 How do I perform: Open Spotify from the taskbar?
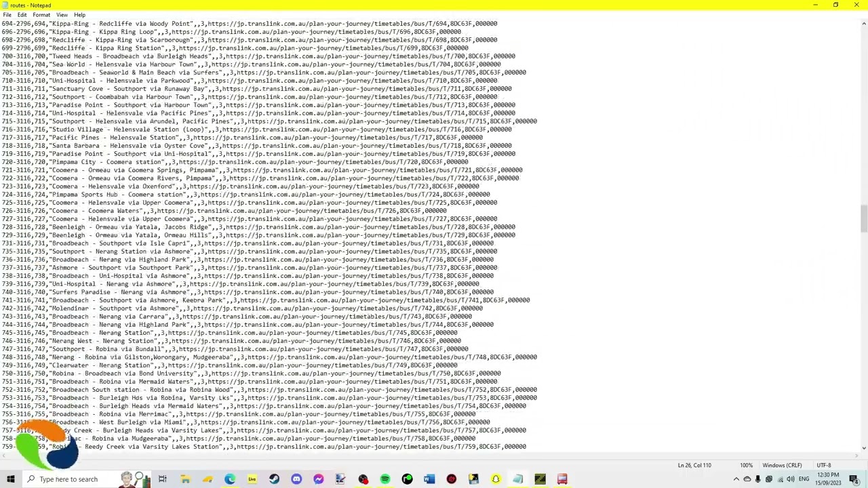(385, 479)
